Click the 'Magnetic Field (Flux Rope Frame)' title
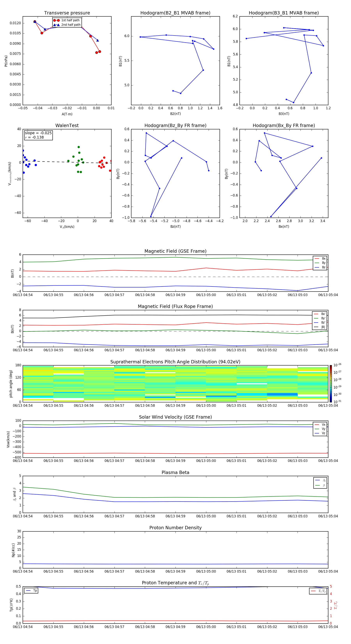Viewport: 351px width, 644px height. pos(175,307)
